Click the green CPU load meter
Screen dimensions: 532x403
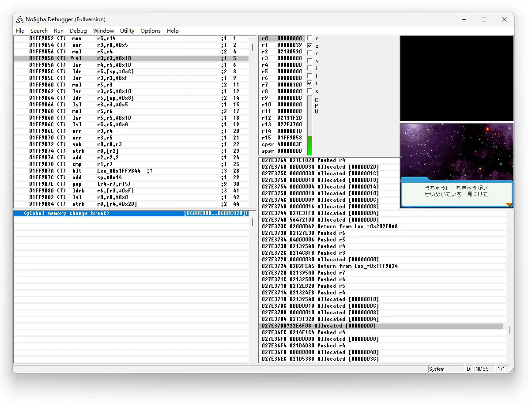coord(309,145)
